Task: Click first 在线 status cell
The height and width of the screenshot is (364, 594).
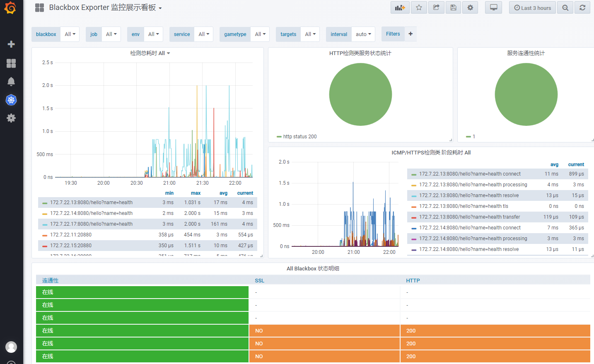Action: 142,292
